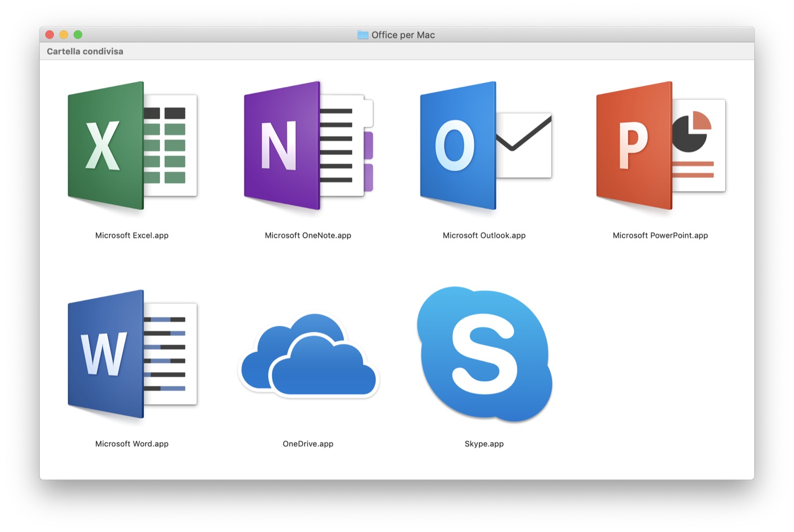The image size is (794, 532).
Task: Click the "Microsoft Word.app" file name
Action: pos(132,444)
